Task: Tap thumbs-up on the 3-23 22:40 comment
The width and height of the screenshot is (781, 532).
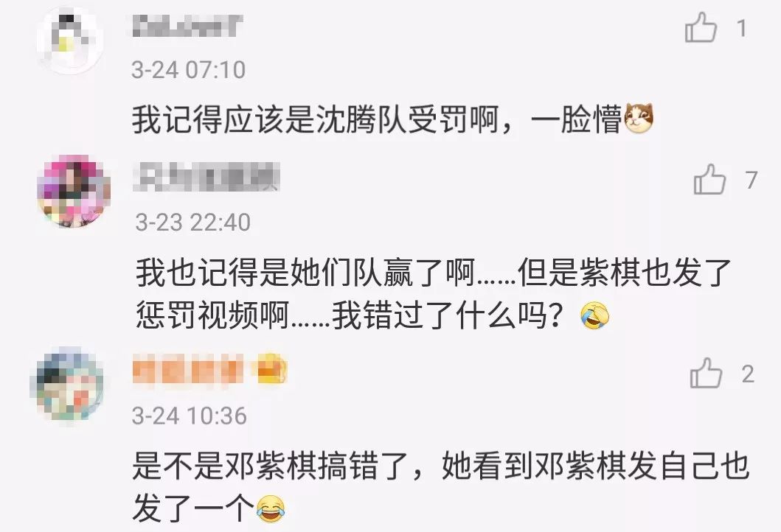Action: click(709, 179)
